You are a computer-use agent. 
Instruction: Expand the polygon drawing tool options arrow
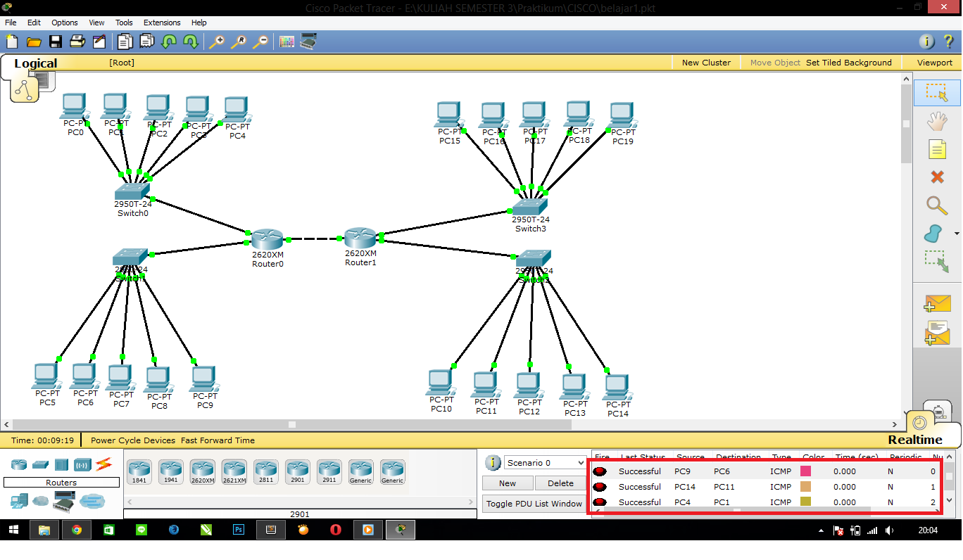tap(956, 233)
